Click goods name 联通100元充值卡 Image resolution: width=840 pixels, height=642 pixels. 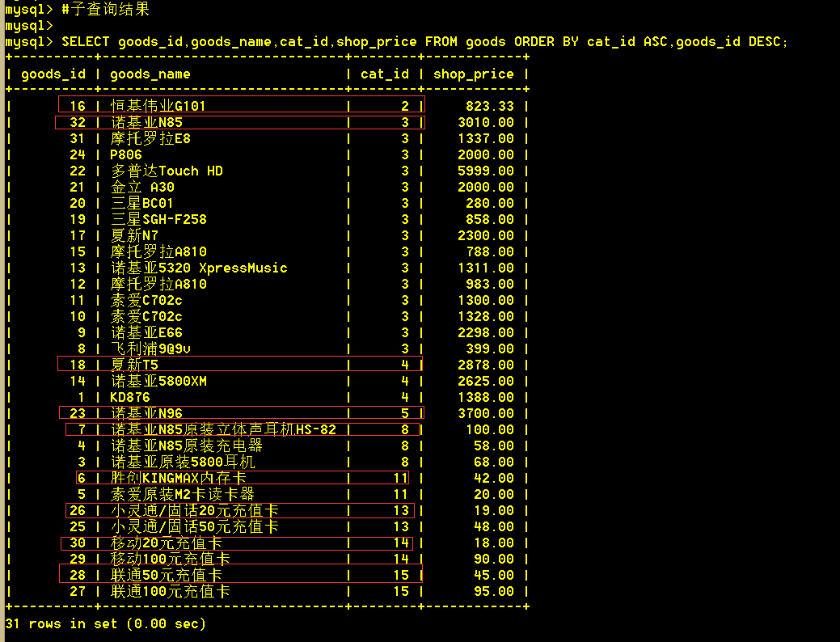pyautogui.click(x=171, y=592)
